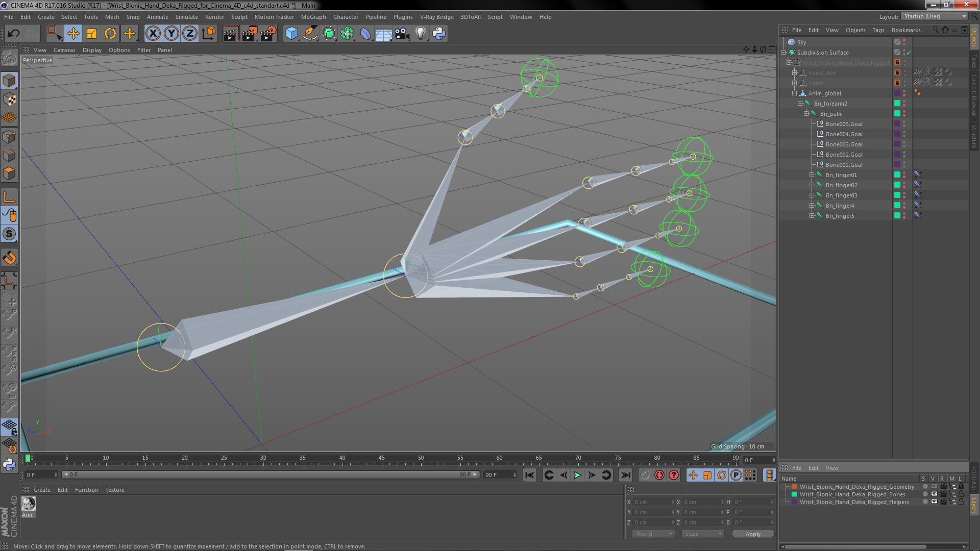Collapse the Bn_forearm2 tree node
The image size is (980, 551).
(x=800, y=104)
